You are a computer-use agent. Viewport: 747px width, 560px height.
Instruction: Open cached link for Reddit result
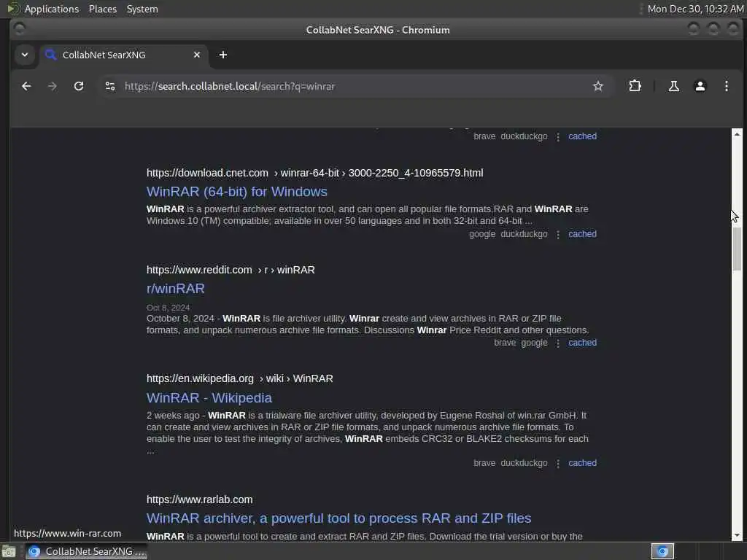pos(582,343)
